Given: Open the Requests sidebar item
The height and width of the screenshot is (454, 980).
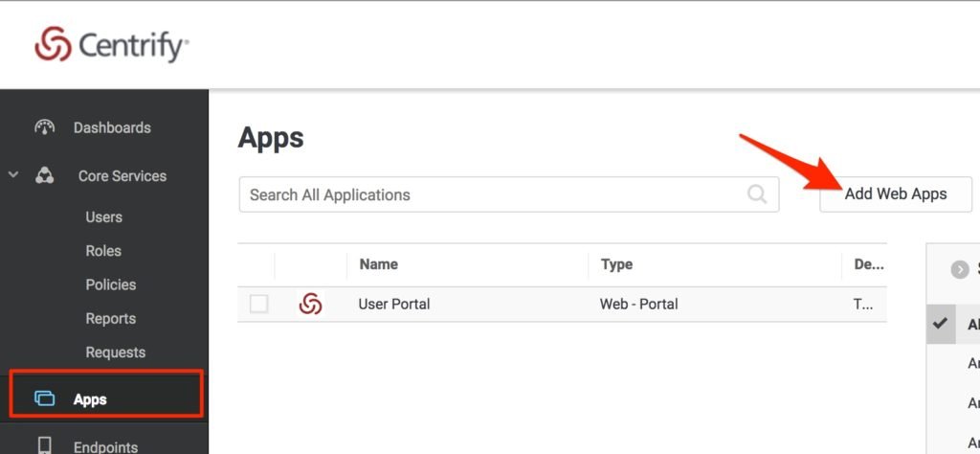Looking at the screenshot, I should click(115, 352).
